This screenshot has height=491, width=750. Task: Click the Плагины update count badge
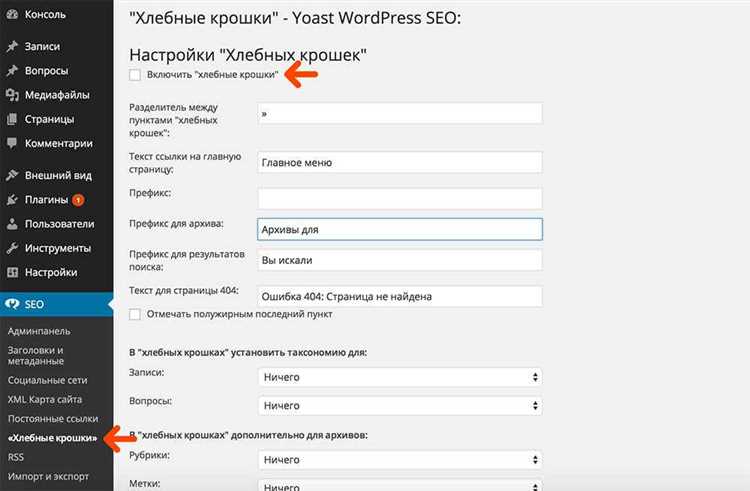78,200
